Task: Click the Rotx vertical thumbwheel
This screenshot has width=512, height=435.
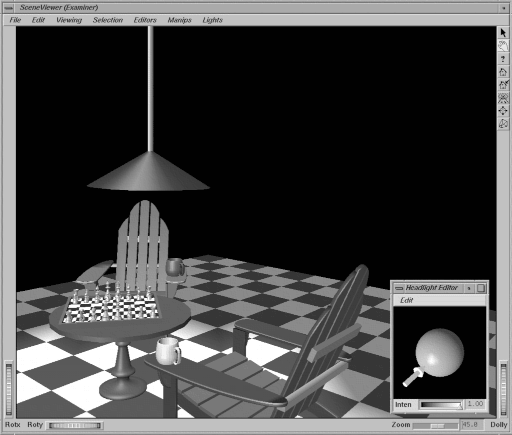Action: click(x=9, y=389)
